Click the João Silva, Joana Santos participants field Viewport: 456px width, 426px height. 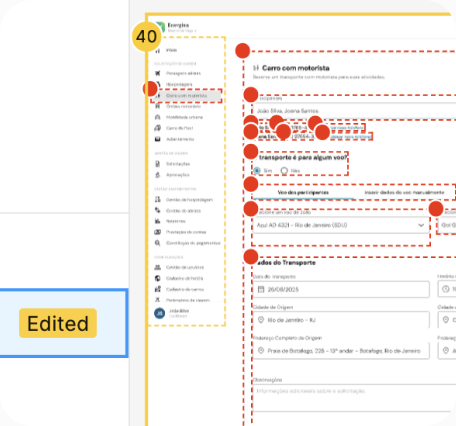354,111
